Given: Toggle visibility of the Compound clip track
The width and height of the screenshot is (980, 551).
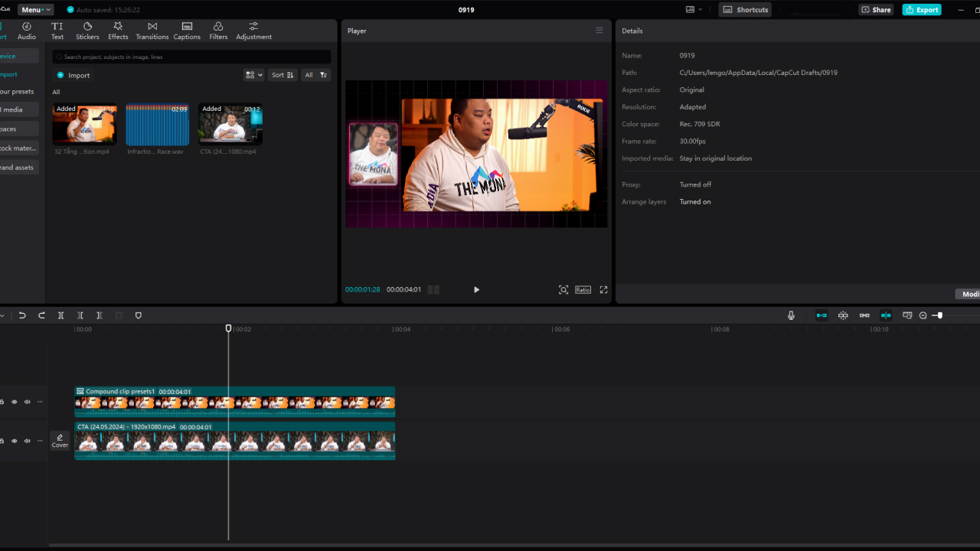Looking at the screenshot, I should [14, 402].
